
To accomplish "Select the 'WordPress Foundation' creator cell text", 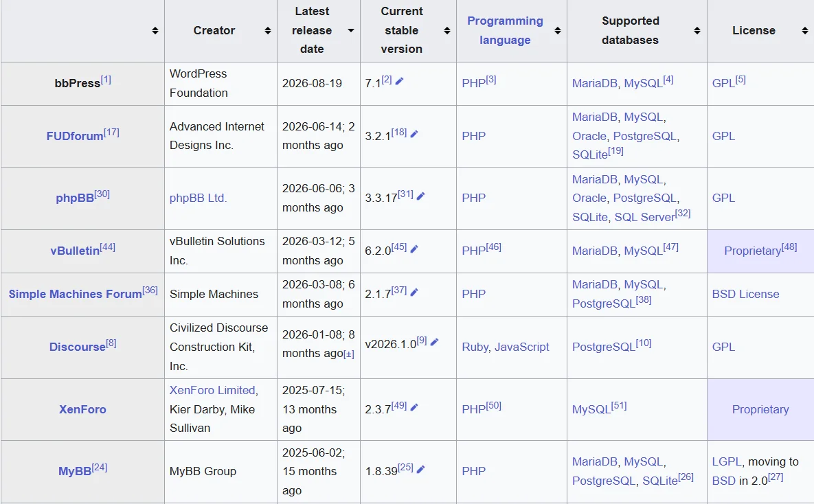I will 199,83.
